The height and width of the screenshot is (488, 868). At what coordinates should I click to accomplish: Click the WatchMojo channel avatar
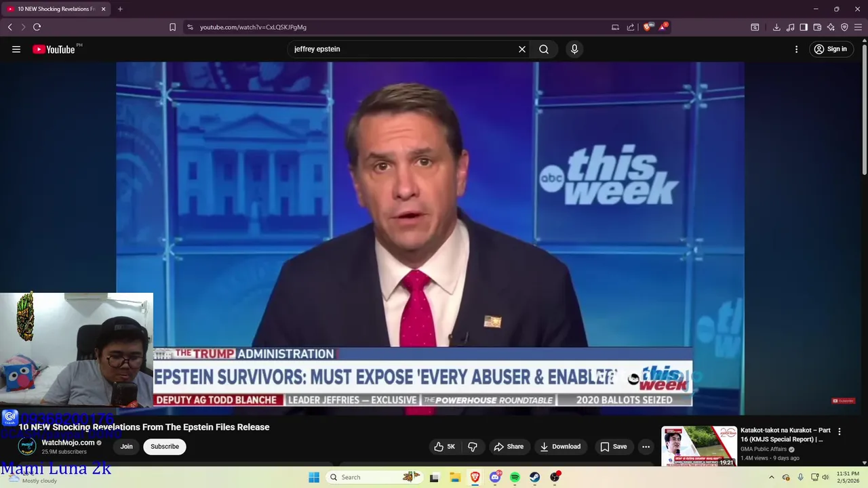pos(27,446)
